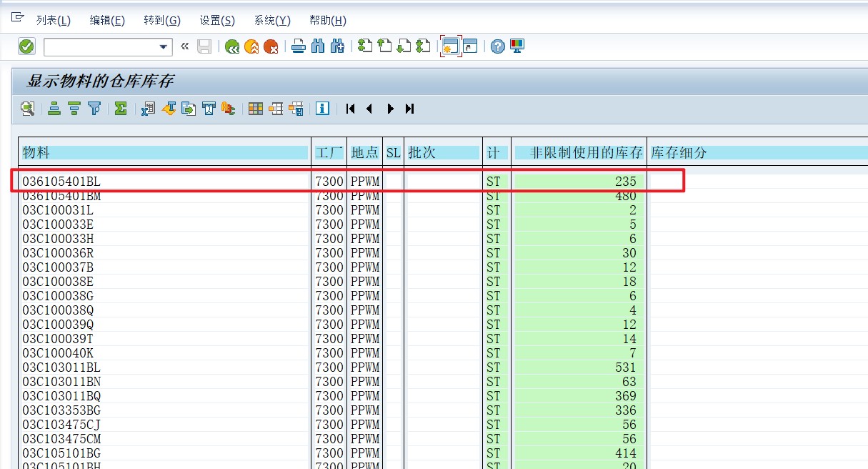The width and height of the screenshot is (868, 469).
Task: Click the blue Help question mark icon
Action: 498,46
